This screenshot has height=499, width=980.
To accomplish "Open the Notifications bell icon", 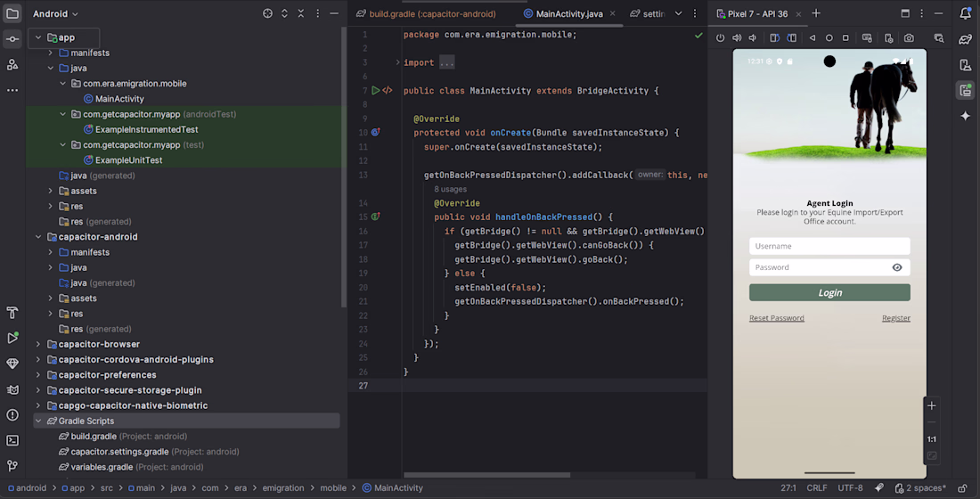I will click(x=965, y=13).
